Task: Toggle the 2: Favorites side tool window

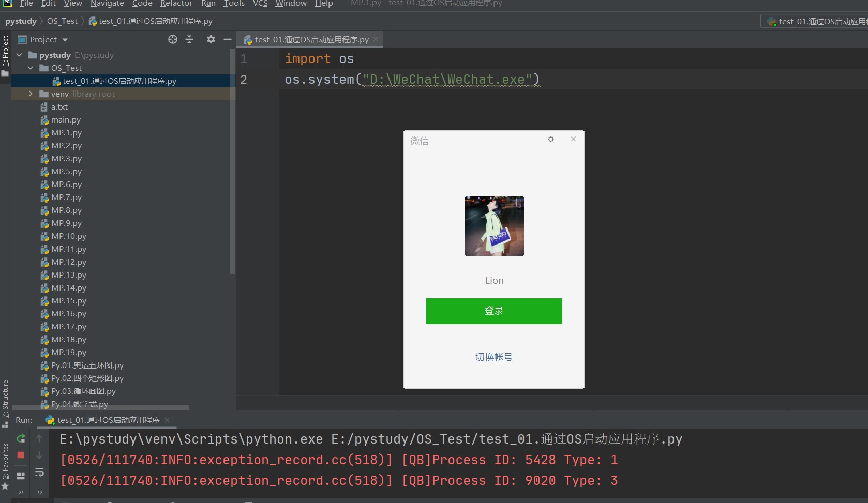Action: pyautogui.click(x=5, y=466)
